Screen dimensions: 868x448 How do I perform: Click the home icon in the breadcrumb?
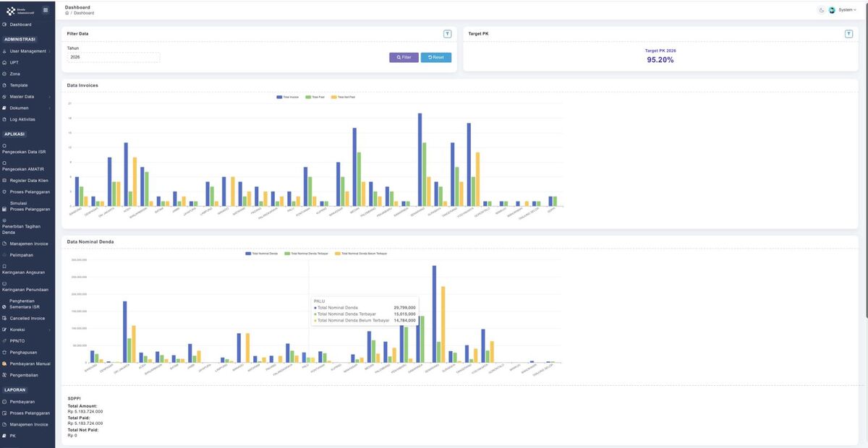point(67,13)
